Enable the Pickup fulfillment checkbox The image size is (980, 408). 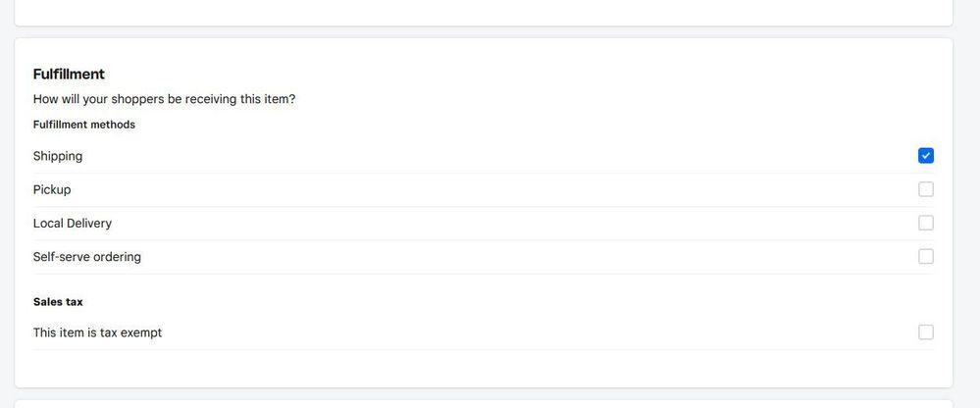(926, 189)
